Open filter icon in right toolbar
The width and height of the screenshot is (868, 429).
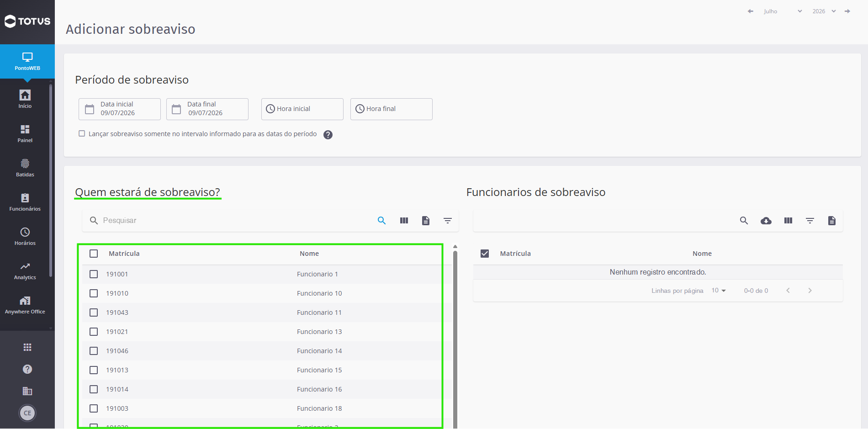(810, 221)
